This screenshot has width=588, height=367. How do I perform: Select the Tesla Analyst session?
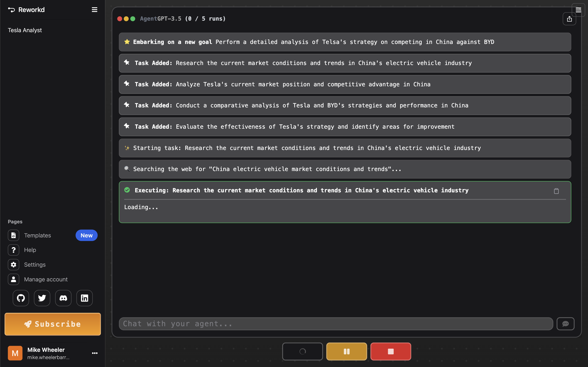24,30
